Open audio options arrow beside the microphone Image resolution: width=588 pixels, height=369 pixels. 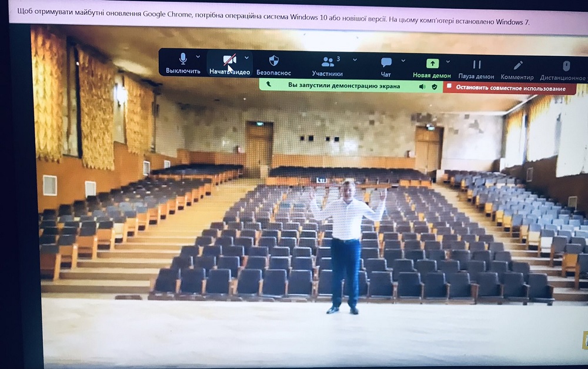[x=198, y=56]
